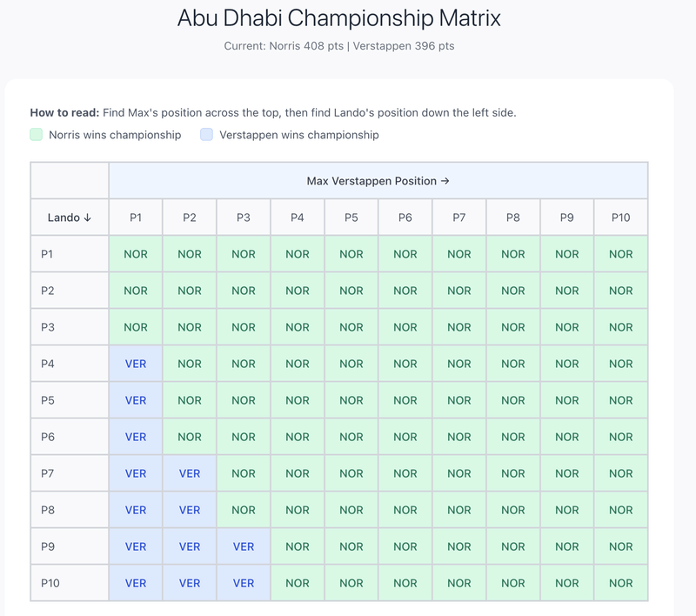
Task: Click the green Norris legend swatch
Action: coord(37,135)
